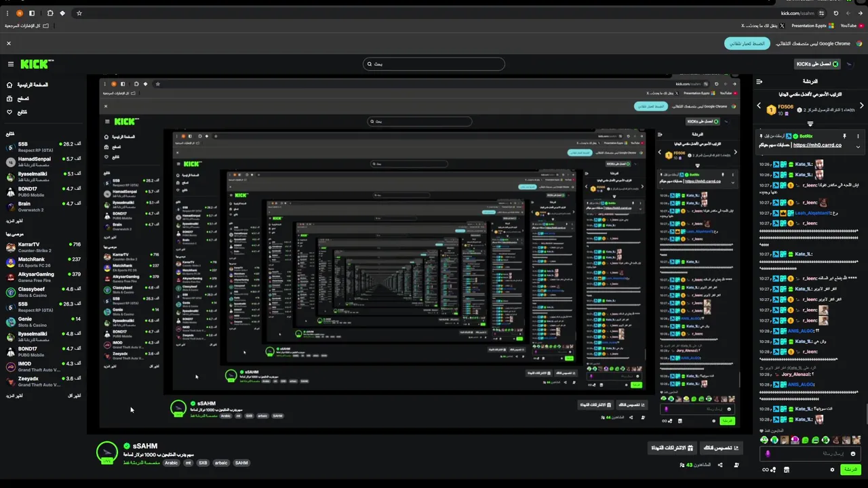The width and height of the screenshot is (868, 488).
Task: Toggle the Chrome side panel icon
Action: [32, 13]
